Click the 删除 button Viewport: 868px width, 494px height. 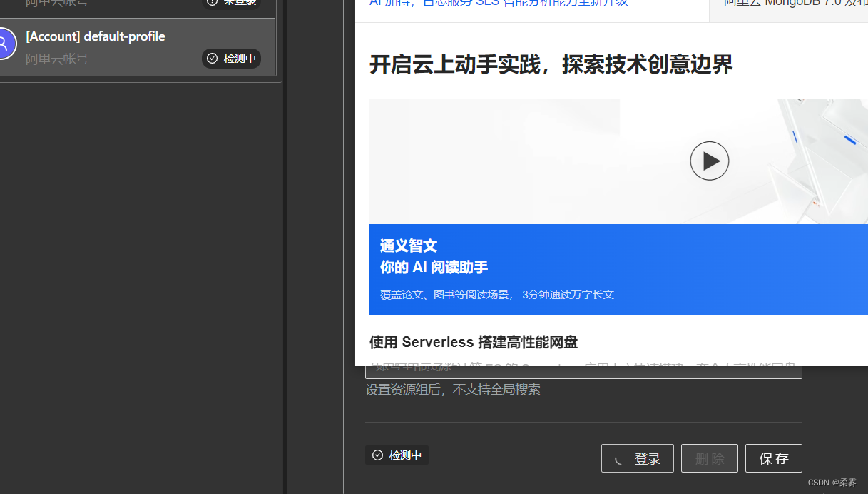coord(710,458)
